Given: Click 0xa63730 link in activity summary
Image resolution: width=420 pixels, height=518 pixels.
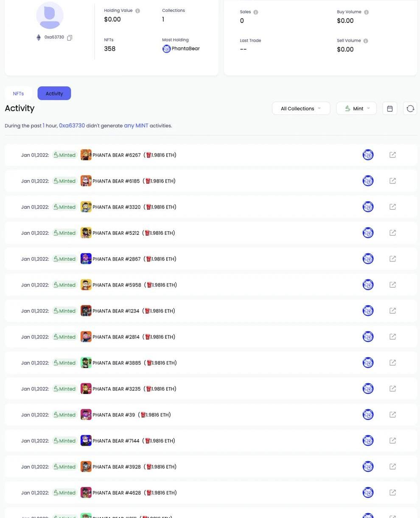Looking at the screenshot, I should click(72, 126).
